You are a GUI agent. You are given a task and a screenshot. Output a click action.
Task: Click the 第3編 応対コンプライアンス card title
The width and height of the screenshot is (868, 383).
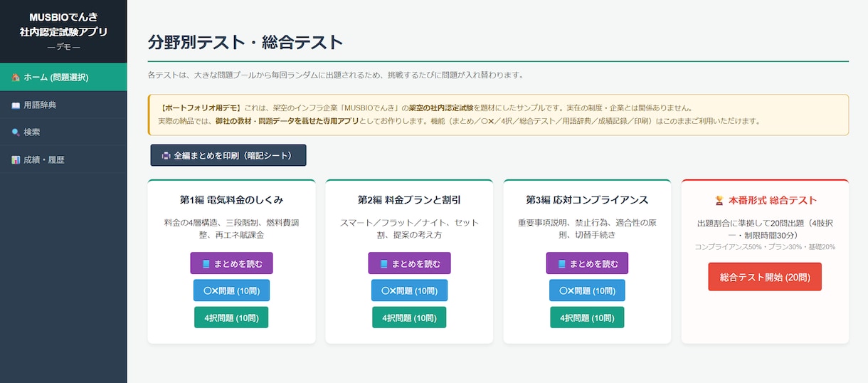(x=587, y=200)
